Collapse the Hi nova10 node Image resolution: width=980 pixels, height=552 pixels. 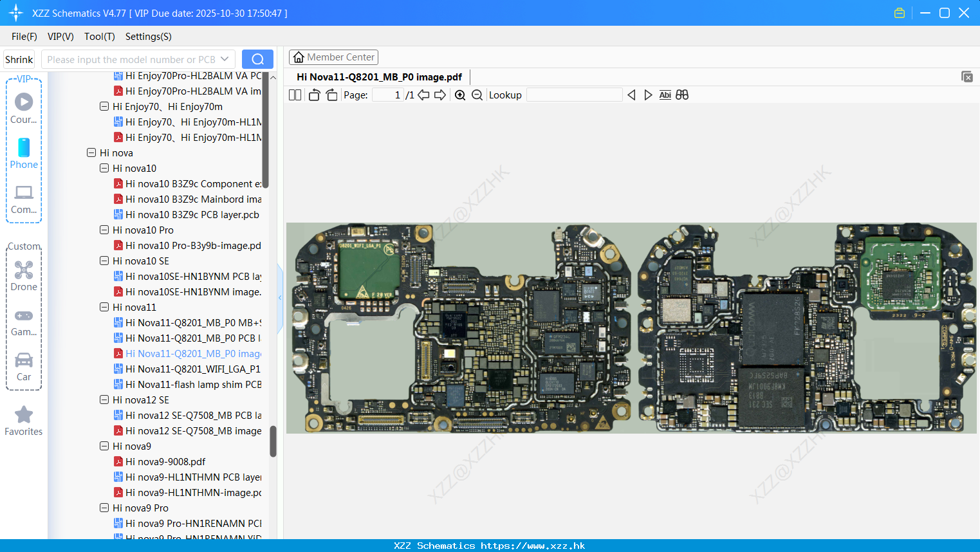point(104,168)
